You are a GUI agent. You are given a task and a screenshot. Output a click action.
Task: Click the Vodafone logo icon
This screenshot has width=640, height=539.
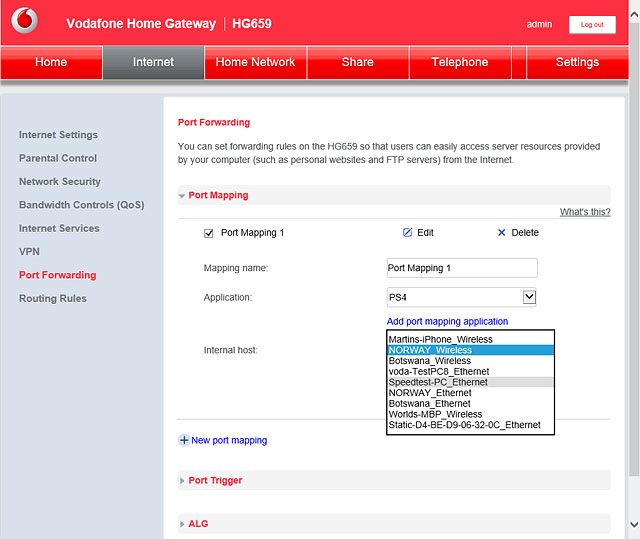pos(24,20)
